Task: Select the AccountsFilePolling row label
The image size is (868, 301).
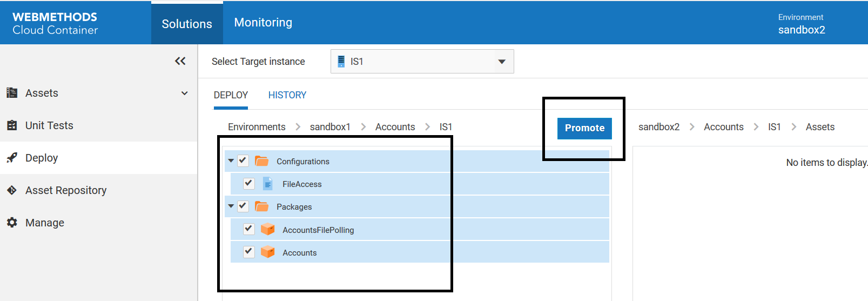Action: 318,230
